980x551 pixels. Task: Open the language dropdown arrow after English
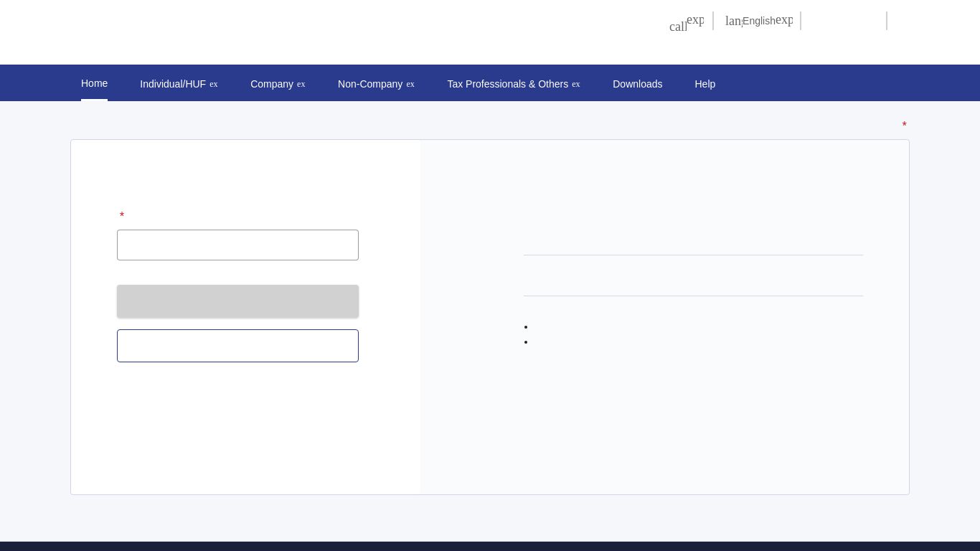pyautogui.click(x=784, y=19)
